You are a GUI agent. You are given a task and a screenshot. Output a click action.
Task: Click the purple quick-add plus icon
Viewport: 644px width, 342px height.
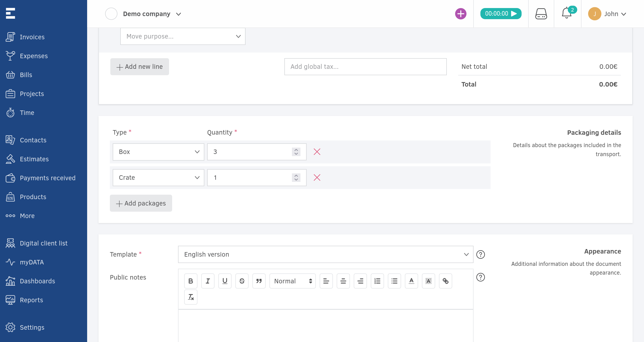pyautogui.click(x=461, y=13)
